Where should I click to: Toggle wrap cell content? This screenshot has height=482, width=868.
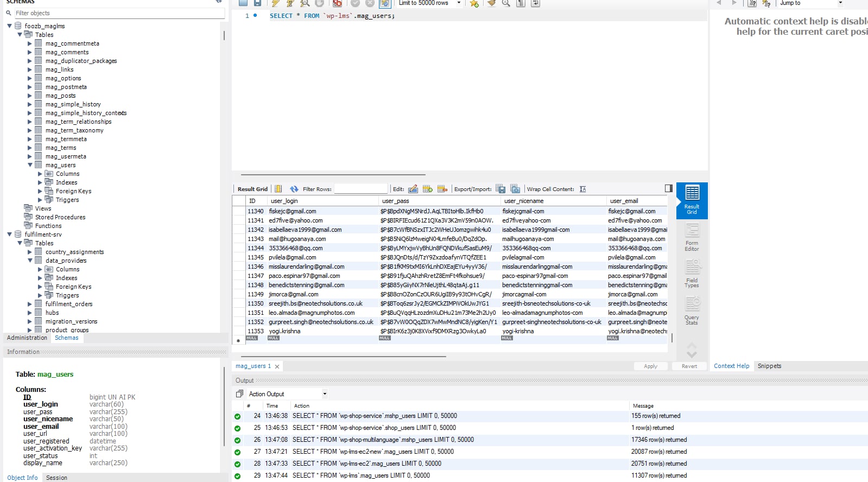coord(582,189)
